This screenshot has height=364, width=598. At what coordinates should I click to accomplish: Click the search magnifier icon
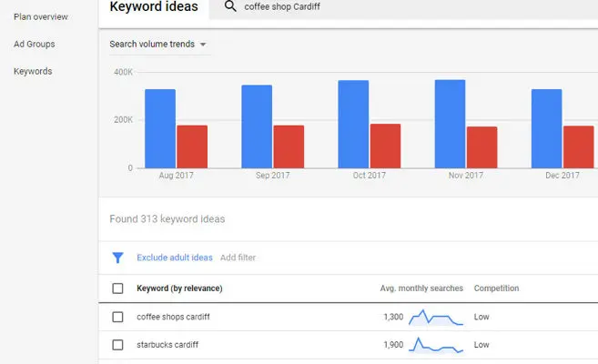click(230, 6)
